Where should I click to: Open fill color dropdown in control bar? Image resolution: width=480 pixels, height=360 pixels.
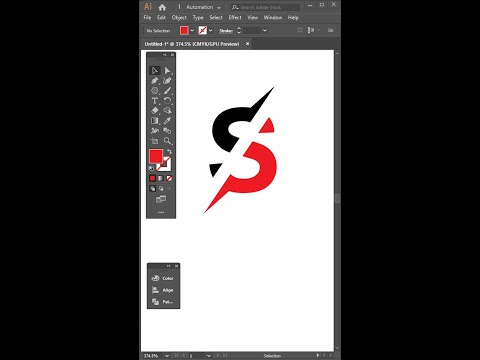193,30
